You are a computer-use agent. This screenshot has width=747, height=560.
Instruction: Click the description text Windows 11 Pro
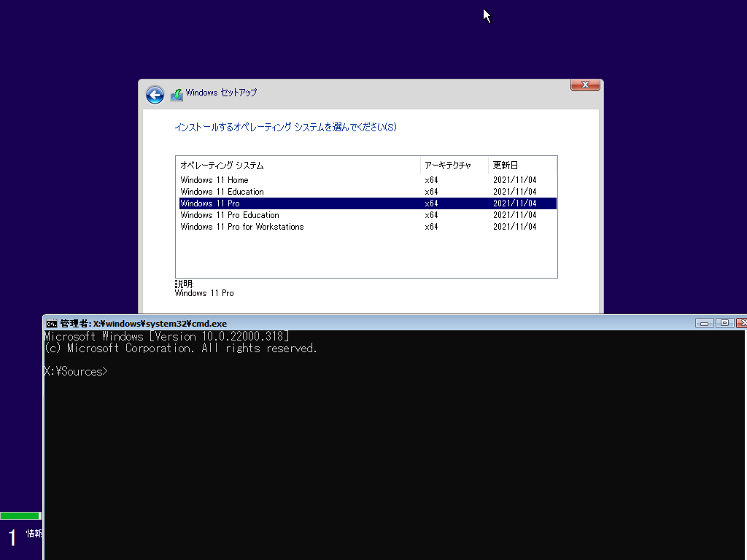(x=204, y=293)
